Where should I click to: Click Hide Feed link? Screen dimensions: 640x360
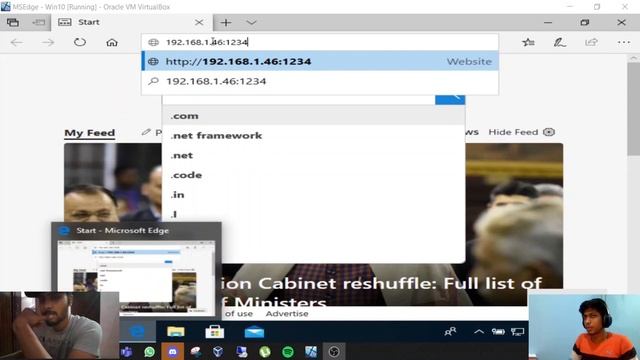click(x=513, y=132)
